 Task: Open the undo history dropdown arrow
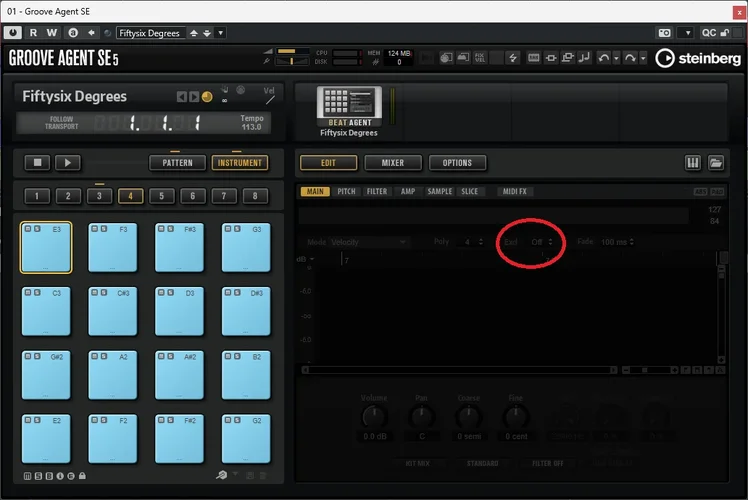click(616, 58)
